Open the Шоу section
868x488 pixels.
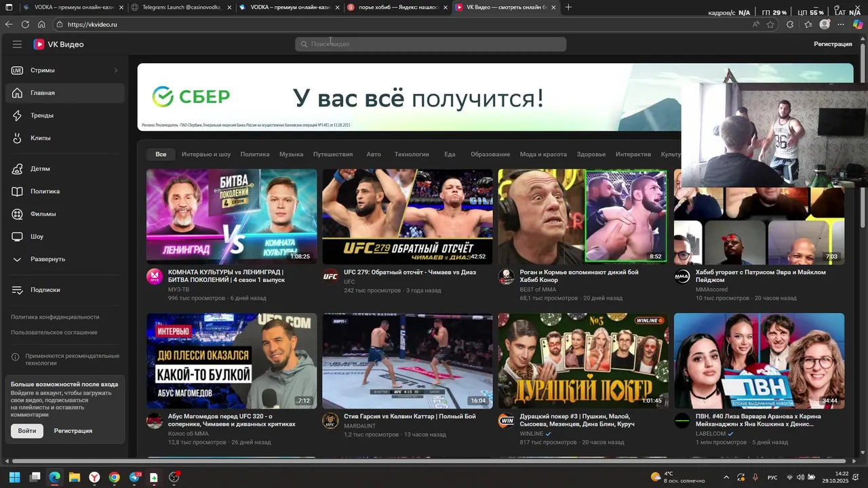pyautogui.click(x=65, y=237)
